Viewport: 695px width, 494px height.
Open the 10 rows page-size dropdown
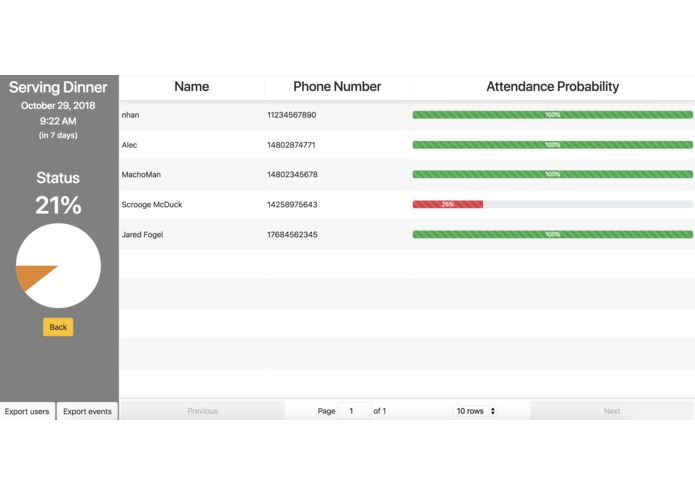pyautogui.click(x=476, y=411)
